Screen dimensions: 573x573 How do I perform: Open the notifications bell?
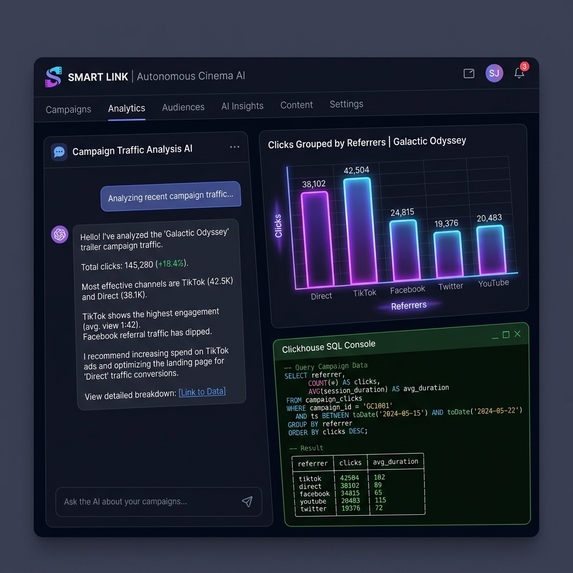coord(519,73)
